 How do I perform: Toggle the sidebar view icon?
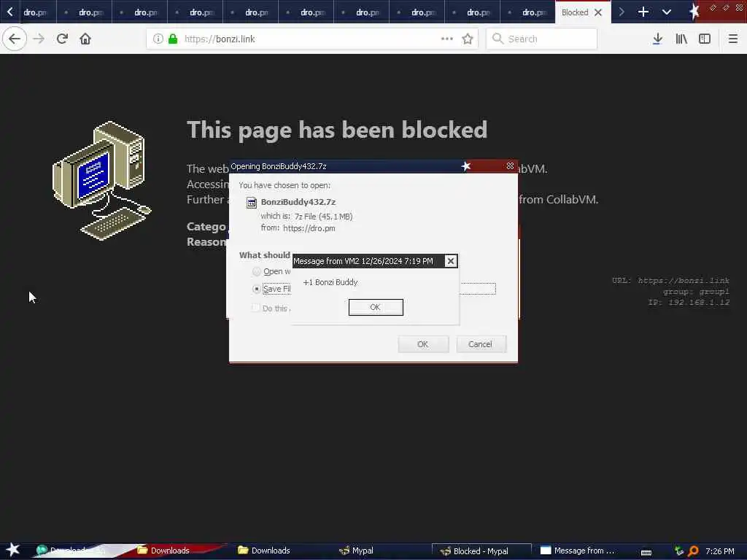[x=705, y=39]
